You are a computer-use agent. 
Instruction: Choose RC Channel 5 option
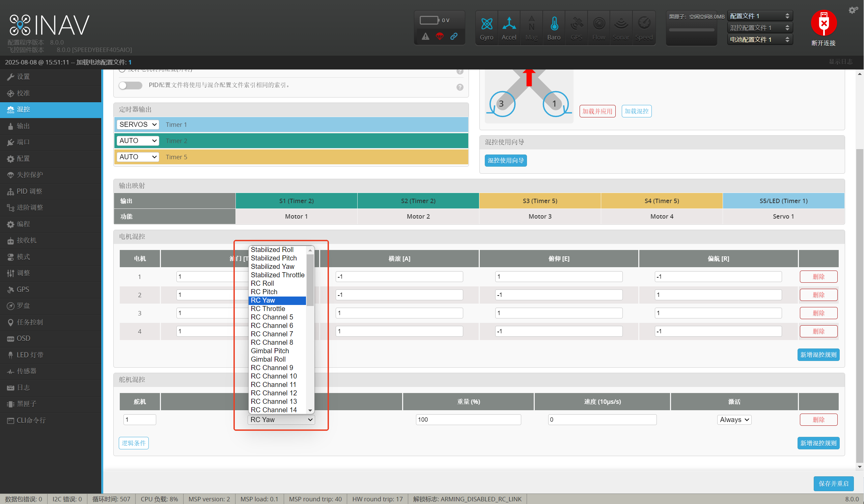[x=277, y=317]
